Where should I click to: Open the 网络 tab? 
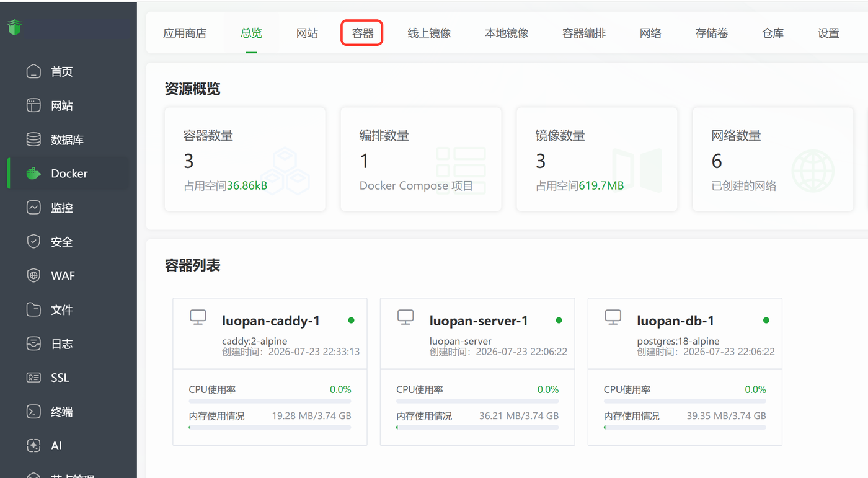point(650,33)
